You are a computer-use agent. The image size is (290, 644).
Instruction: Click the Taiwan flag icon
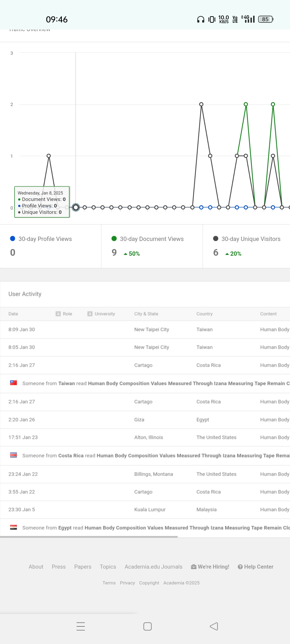(13, 383)
